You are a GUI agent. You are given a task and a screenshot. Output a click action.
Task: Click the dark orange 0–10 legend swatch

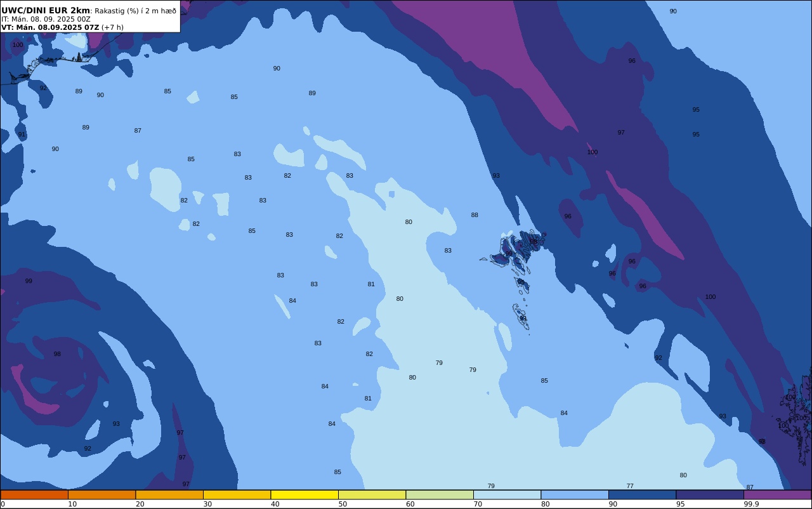(x=34, y=494)
